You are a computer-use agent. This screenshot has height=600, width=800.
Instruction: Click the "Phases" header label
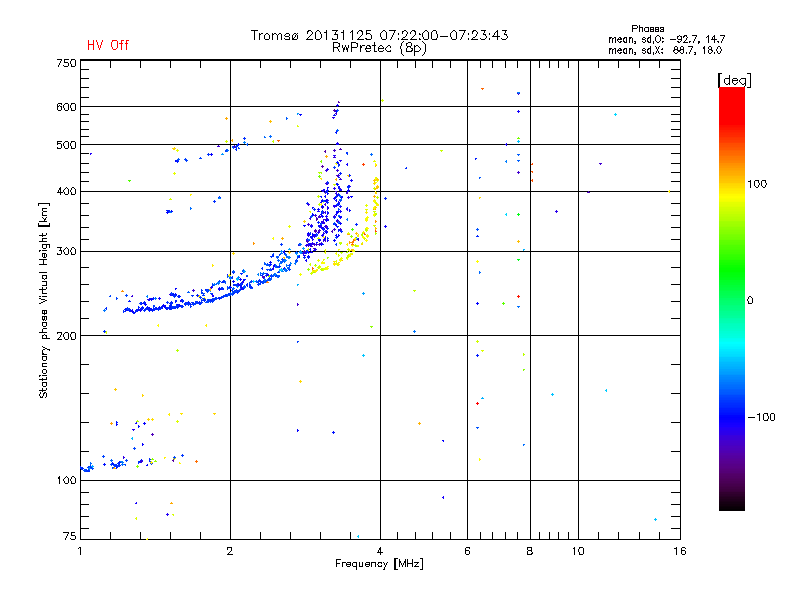tap(647, 29)
